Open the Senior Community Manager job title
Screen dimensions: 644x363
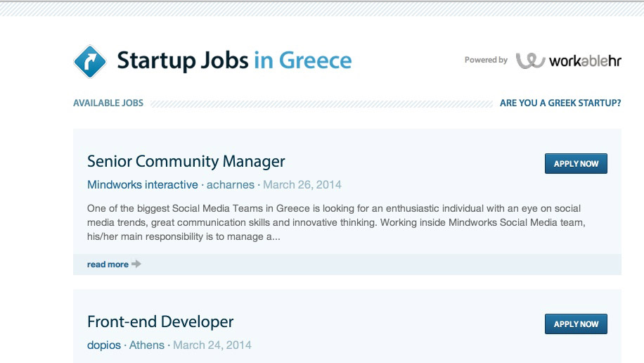pos(186,161)
